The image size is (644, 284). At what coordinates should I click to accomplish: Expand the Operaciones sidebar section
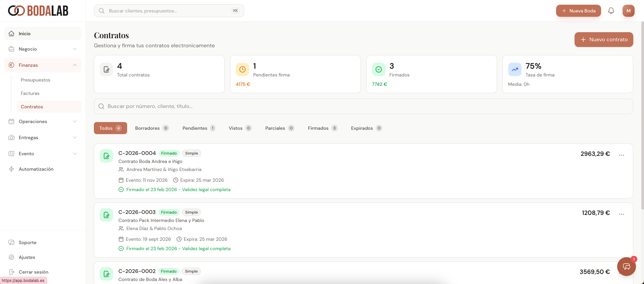click(43, 121)
